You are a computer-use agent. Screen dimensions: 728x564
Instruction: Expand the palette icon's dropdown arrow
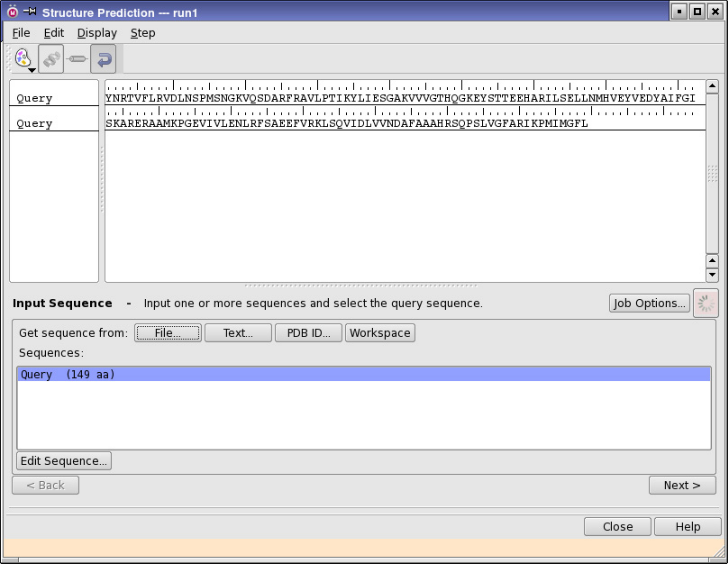click(32, 70)
